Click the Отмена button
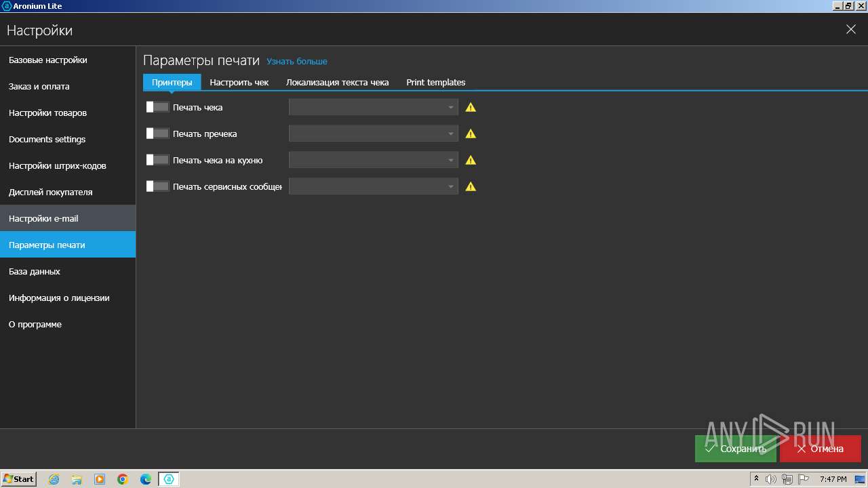 click(821, 449)
